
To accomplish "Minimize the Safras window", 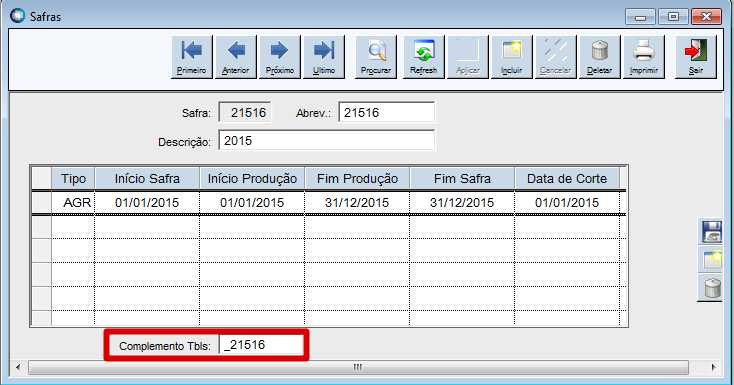I will [x=641, y=17].
